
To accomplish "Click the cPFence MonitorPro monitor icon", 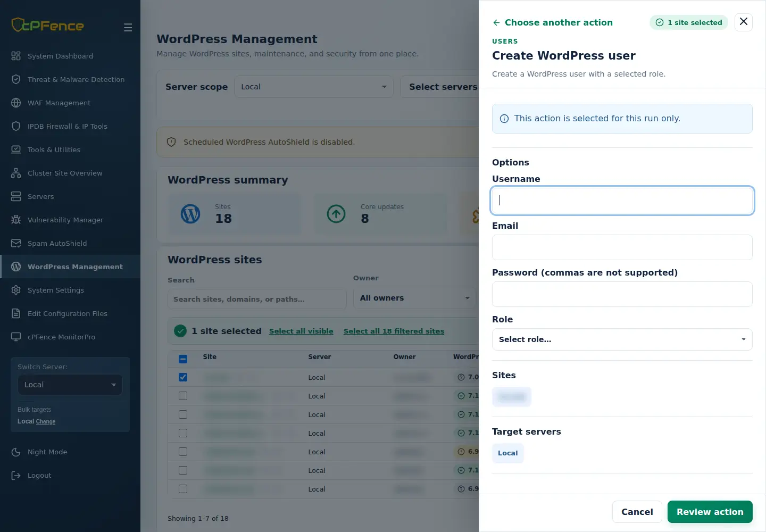I will [x=16, y=337].
